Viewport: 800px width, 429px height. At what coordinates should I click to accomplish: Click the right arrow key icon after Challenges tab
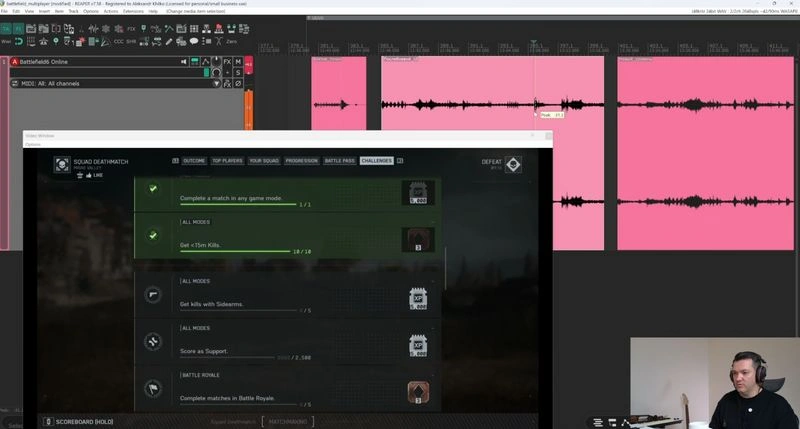point(400,161)
